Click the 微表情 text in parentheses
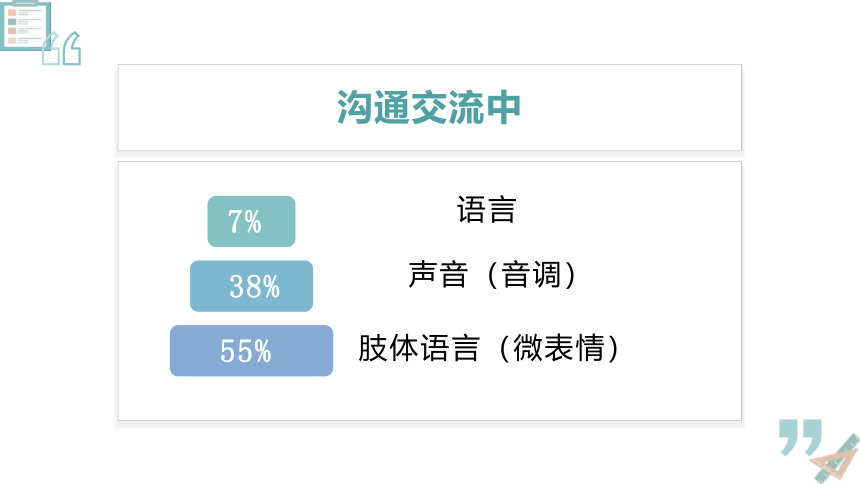This screenshot has height=484, width=860. pos(559,348)
